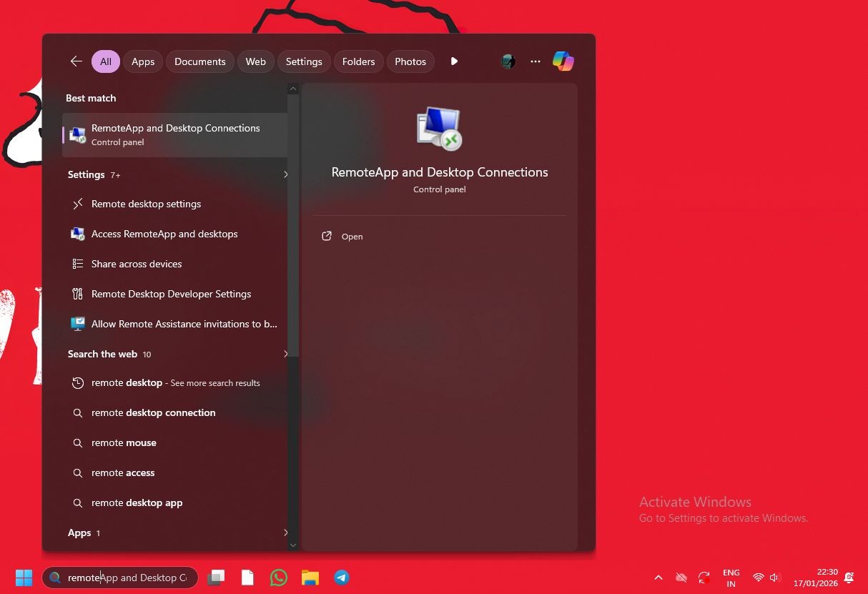Show hidden icons in system tray
The image size is (868, 594).
[x=659, y=578]
